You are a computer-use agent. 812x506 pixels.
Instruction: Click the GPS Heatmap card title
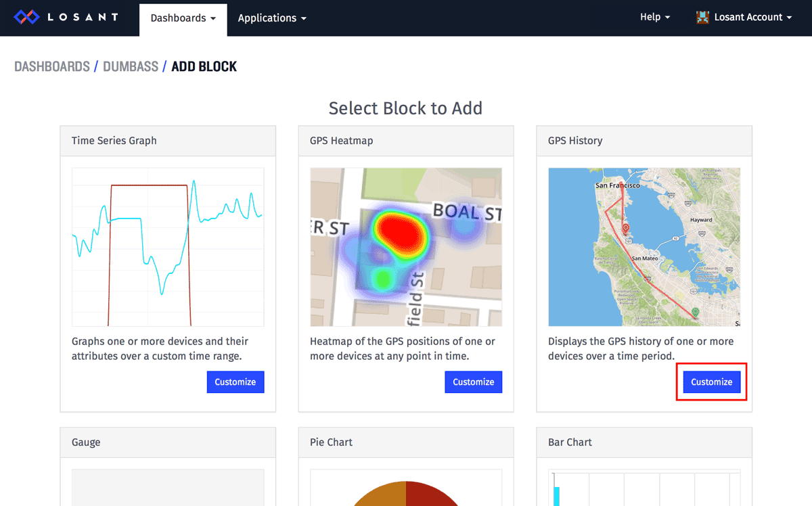point(342,141)
